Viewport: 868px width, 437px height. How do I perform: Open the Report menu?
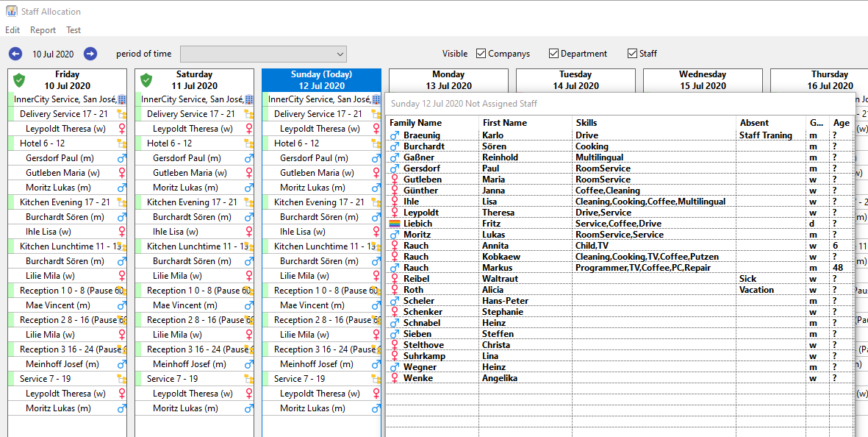[43, 30]
